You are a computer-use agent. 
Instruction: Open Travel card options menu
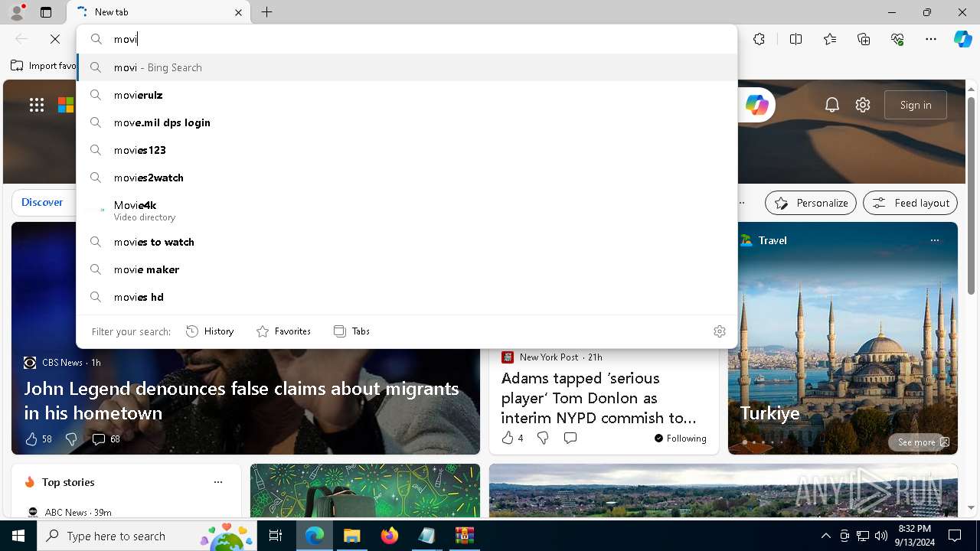[934, 240]
